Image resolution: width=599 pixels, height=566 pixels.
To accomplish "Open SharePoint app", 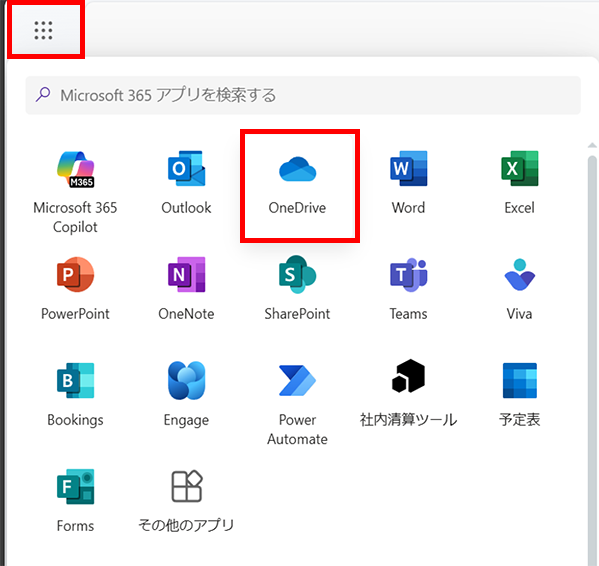I will 297,289.
